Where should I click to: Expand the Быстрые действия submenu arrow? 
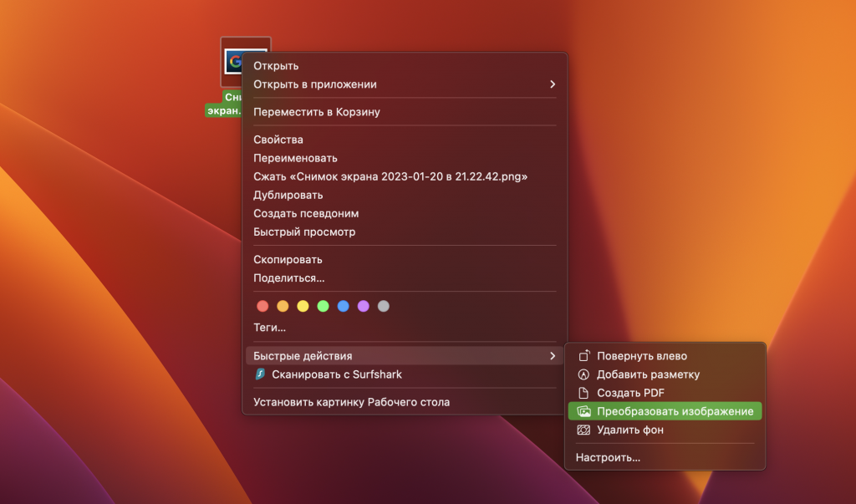tap(553, 355)
